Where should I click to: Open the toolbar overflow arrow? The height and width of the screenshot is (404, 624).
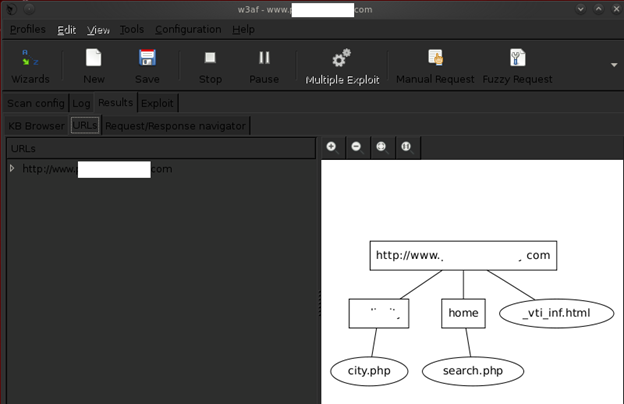click(613, 66)
